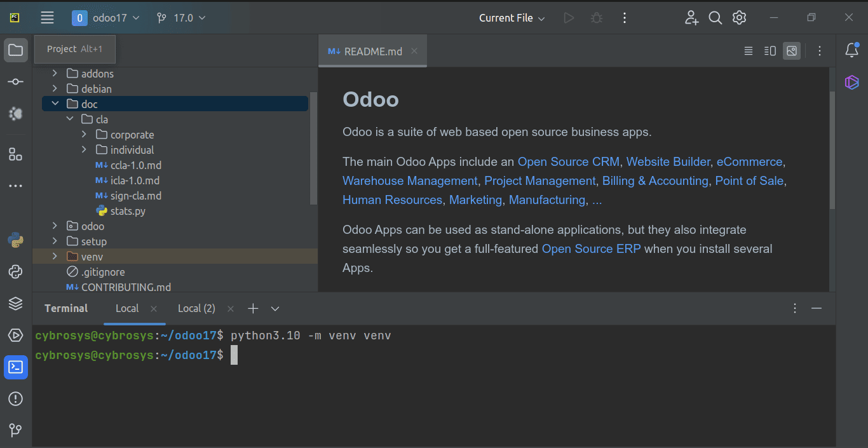Toggle editor-only view for README.md
The width and height of the screenshot is (868, 448).
click(x=748, y=50)
